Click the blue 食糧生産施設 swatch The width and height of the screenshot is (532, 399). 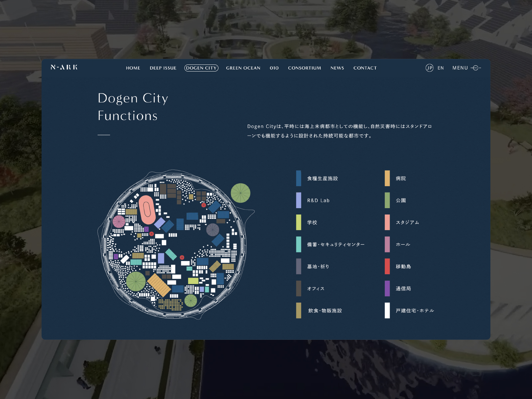299,178
